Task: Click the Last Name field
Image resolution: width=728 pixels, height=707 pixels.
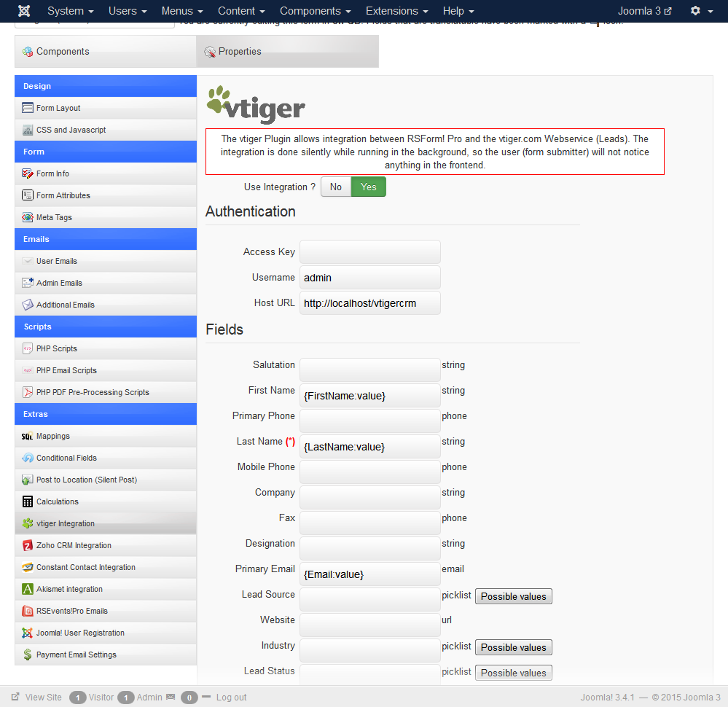Action: click(370, 446)
